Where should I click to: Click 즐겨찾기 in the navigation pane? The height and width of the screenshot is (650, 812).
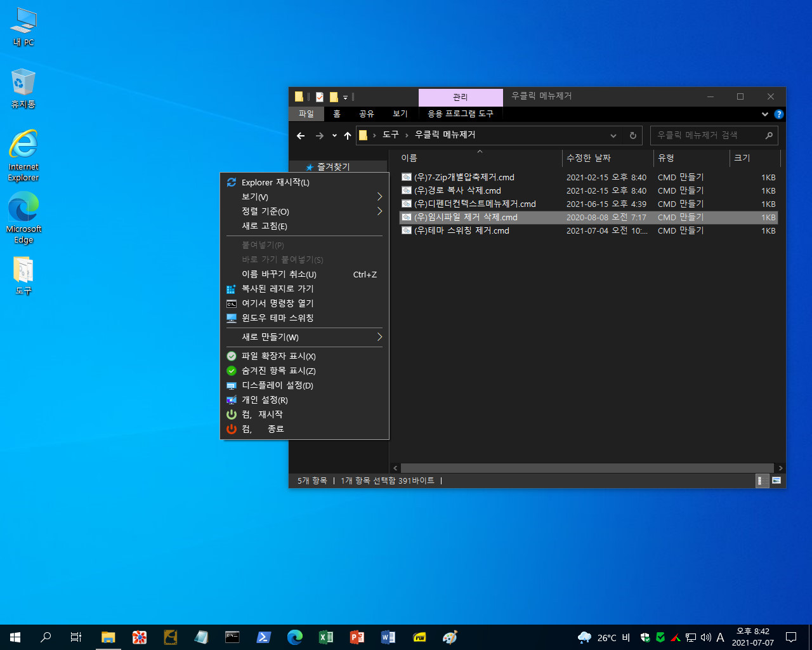coord(333,166)
